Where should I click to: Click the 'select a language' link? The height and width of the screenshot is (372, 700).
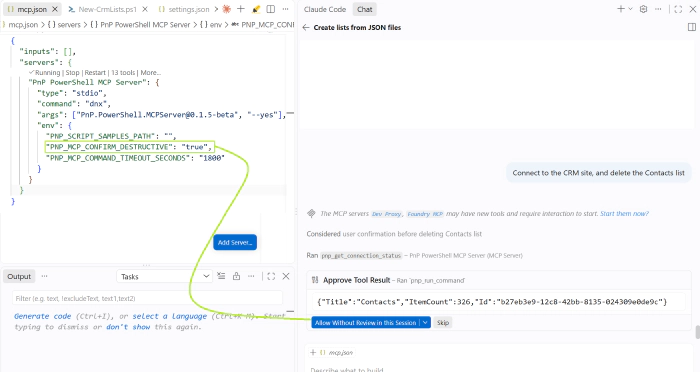tap(169, 316)
